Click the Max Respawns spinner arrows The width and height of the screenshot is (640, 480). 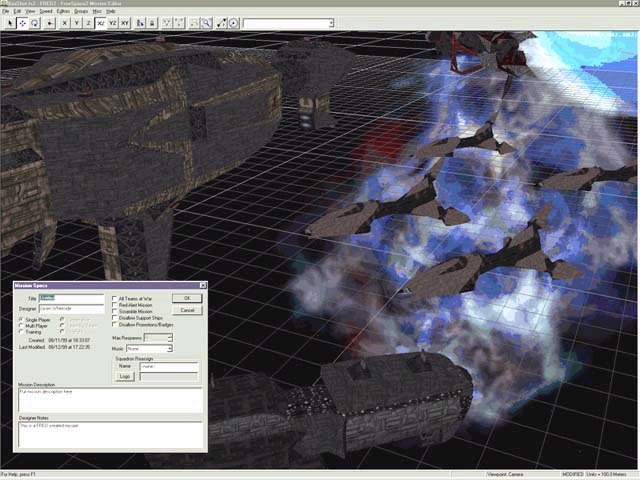(170, 338)
